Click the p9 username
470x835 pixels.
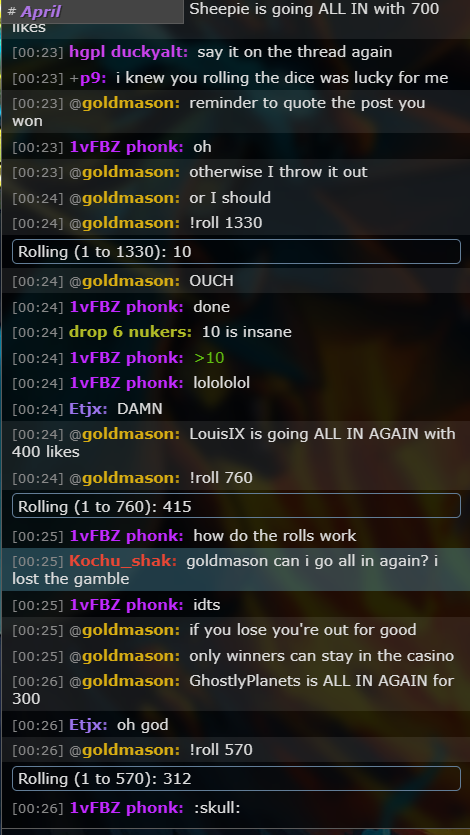[93, 78]
